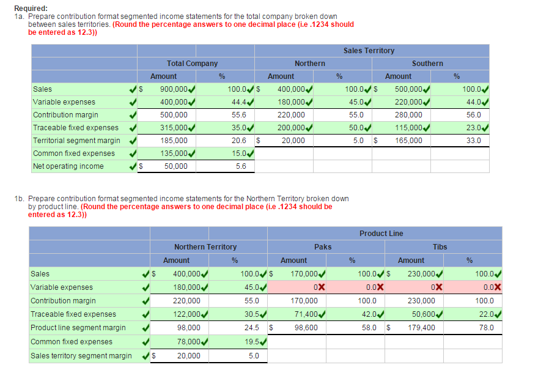538x392 pixels.
Task: Click the red X beside Paks variable expenses amount
Action: pyautogui.click(x=321, y=287)
